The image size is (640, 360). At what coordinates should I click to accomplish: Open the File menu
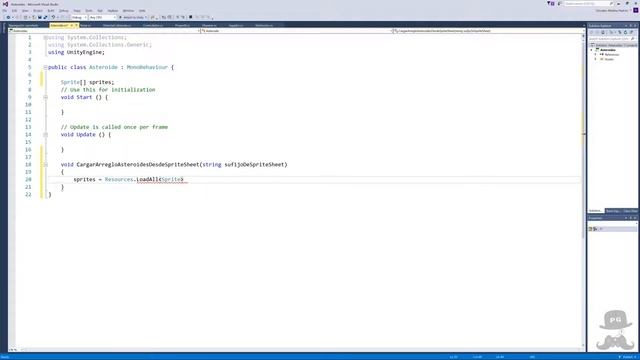(4, 11)
